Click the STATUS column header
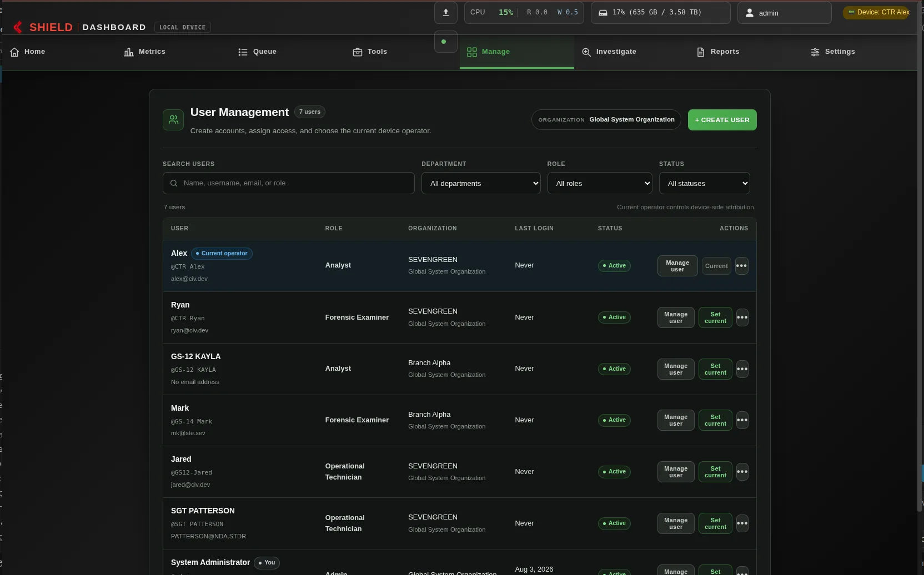 [610, 229]
